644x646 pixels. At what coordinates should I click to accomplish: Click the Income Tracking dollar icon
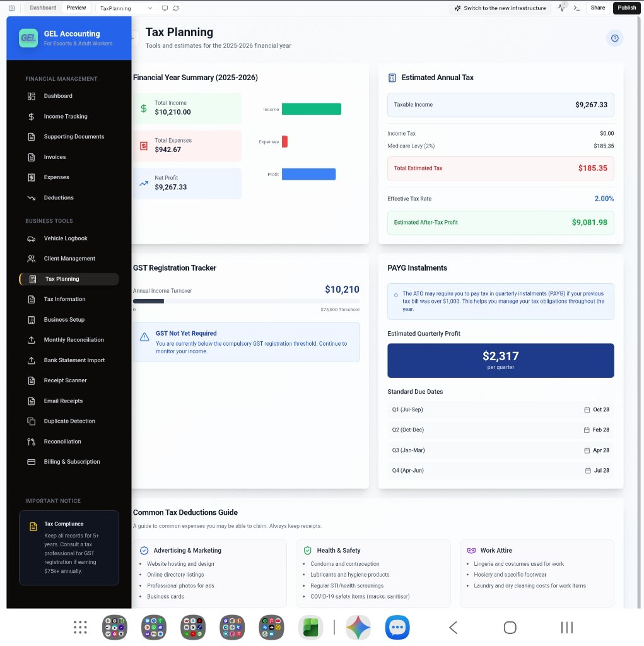point(32,117)
